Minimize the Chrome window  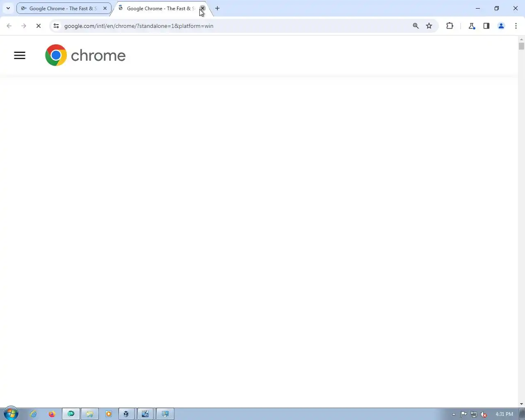click(x=478, y=8)
